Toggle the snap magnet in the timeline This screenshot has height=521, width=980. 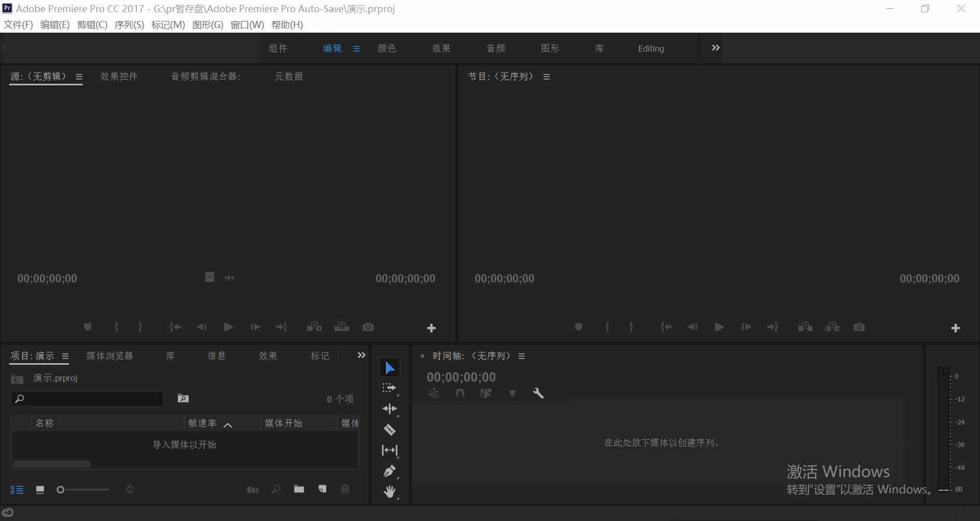[460, 393]
